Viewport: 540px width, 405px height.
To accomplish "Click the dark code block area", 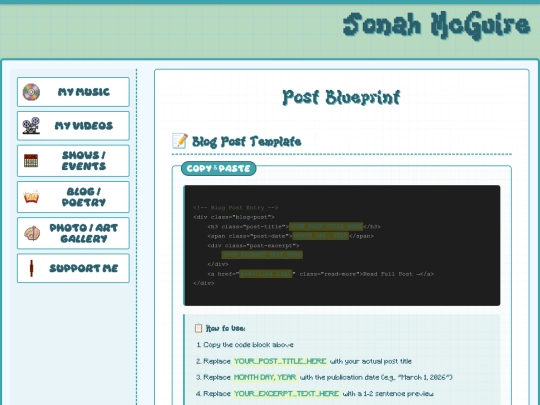I will pos(342,245).
